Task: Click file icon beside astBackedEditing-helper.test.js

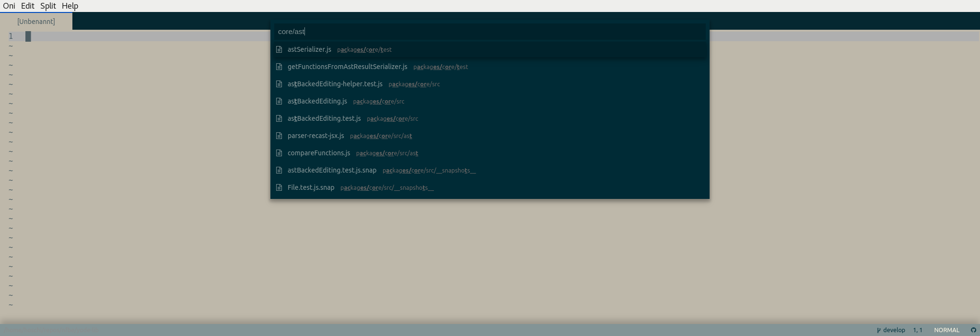Action: point(279,84)
